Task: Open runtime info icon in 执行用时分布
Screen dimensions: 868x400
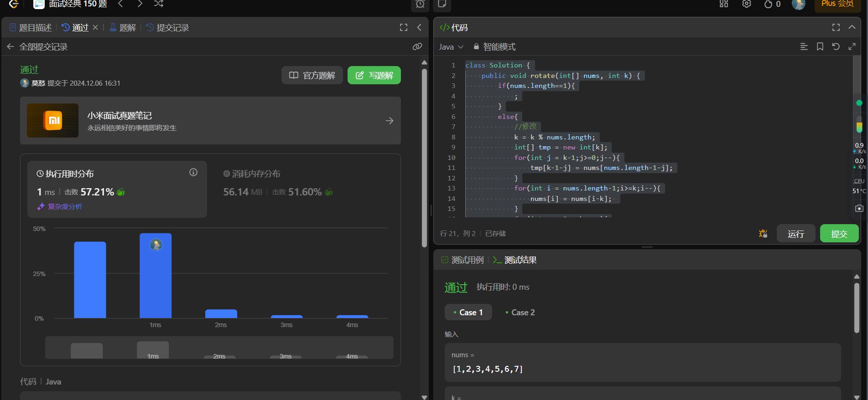Action: point(193,172)
